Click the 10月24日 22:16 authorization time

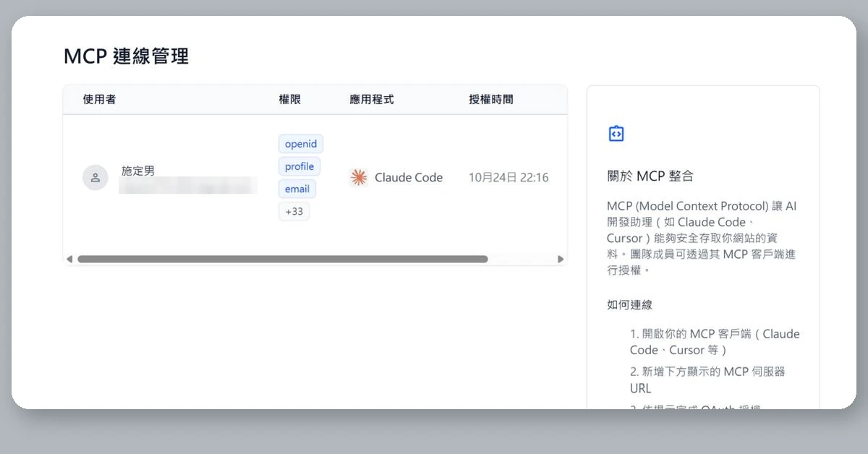click(509, 177)
